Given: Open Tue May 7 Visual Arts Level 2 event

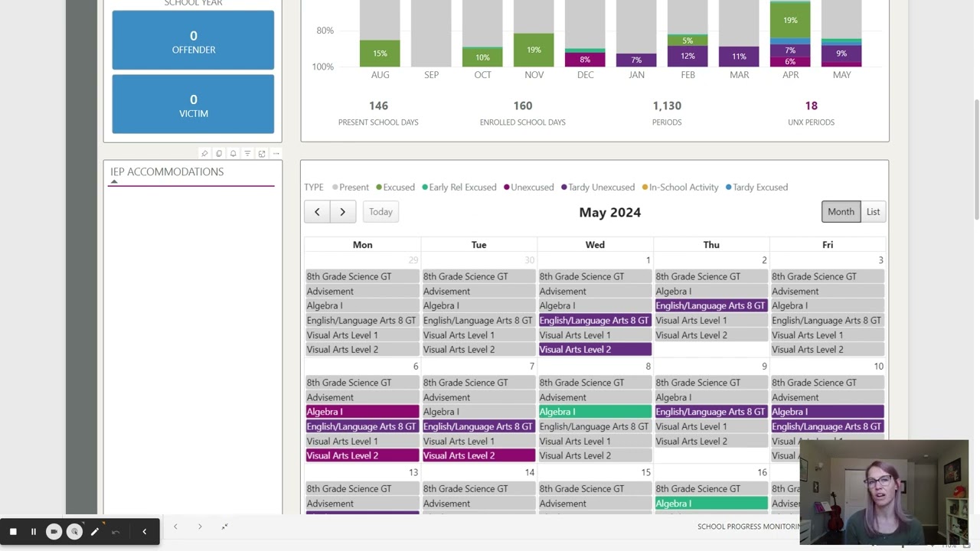Looking at the screenshot, I should coord(479,456).
